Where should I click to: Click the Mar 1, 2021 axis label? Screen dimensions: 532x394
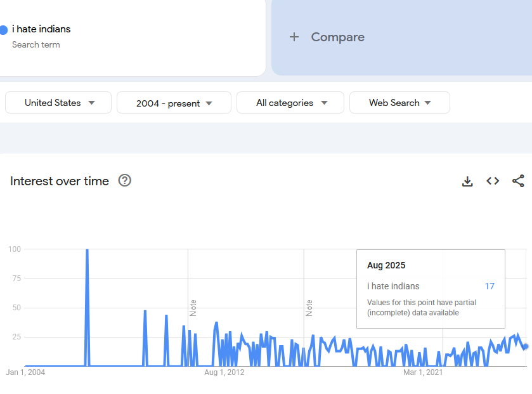pos(423,372)
